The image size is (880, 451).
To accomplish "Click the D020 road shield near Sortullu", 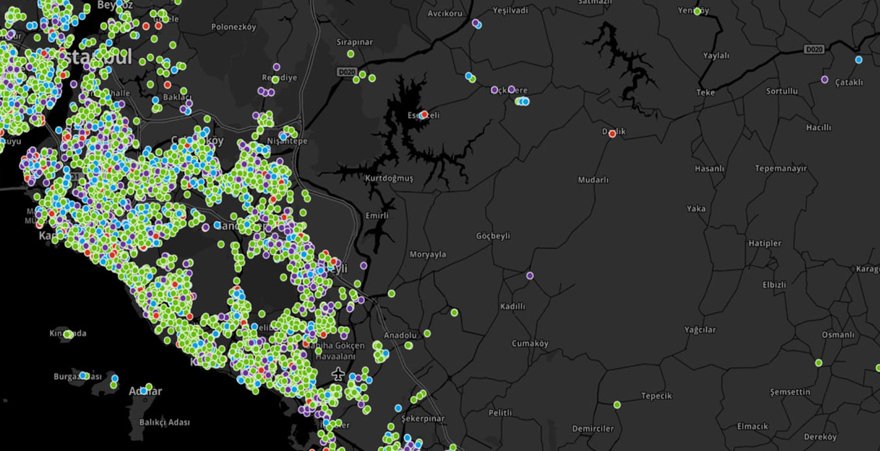I will 812,48.
